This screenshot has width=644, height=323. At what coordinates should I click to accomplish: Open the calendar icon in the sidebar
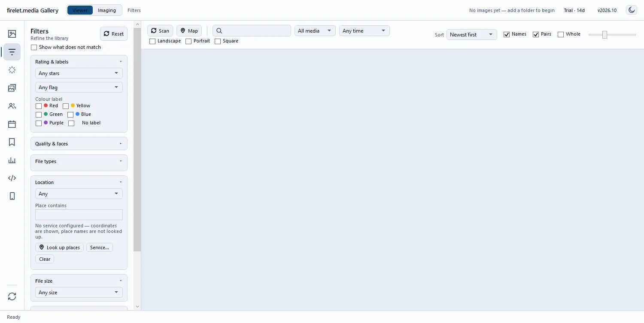coord(12,124)
